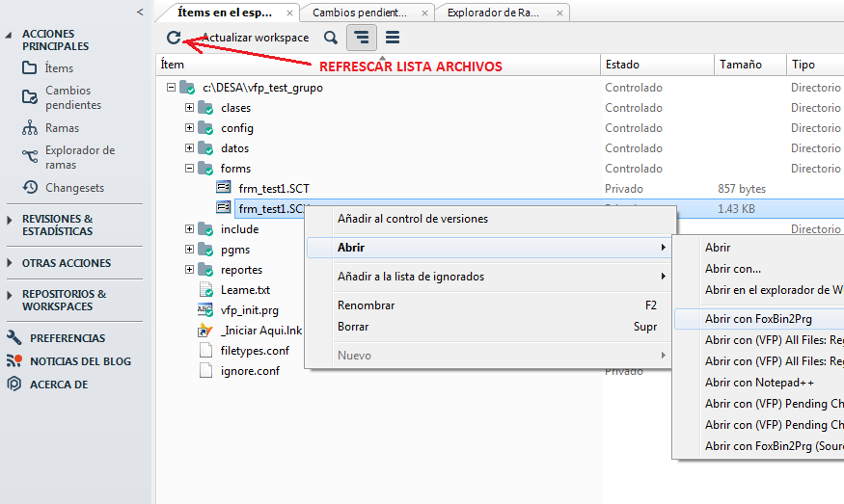Select the config folder icon
844x504 pixels.
(x=205, y=128)
